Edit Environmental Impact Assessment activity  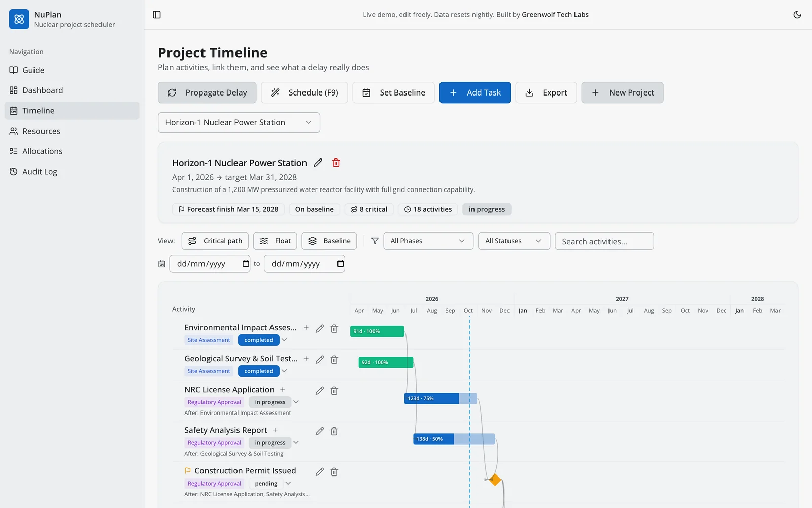click(x=320, y=329)
